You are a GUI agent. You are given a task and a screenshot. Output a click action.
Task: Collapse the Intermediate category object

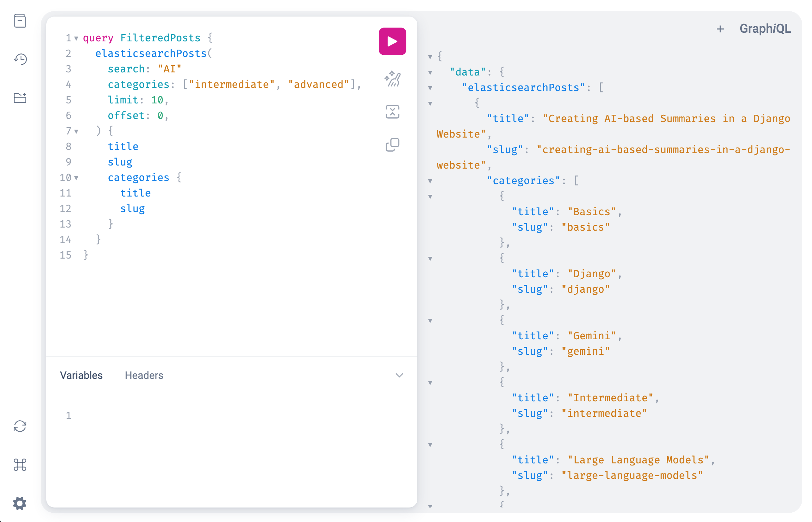pos(430,383)
